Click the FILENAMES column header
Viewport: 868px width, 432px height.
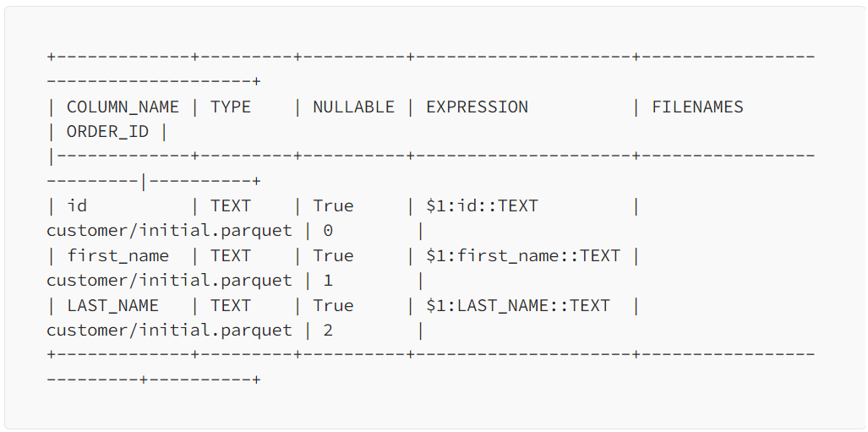(697, 107)
